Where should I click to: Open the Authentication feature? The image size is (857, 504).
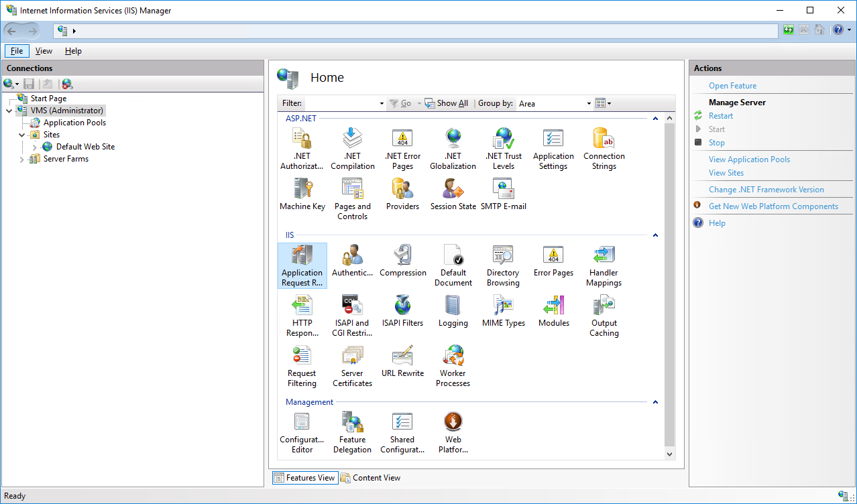(x=353, y=260)
